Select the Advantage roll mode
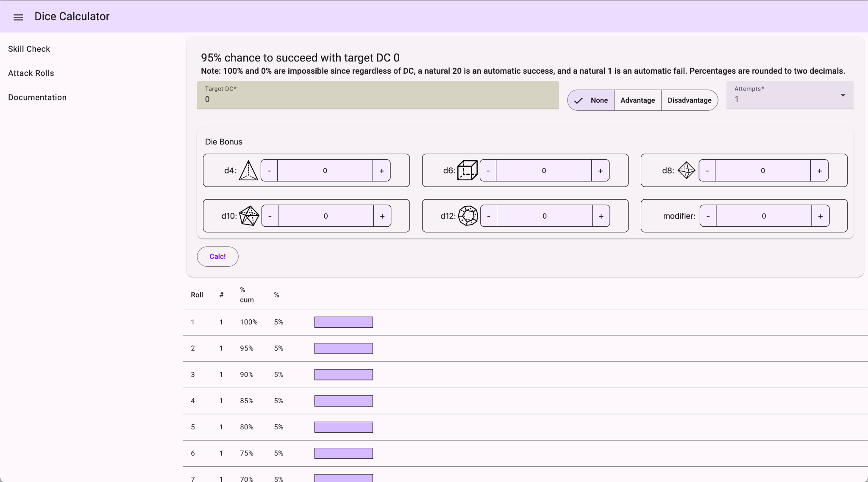 [637, 100]
